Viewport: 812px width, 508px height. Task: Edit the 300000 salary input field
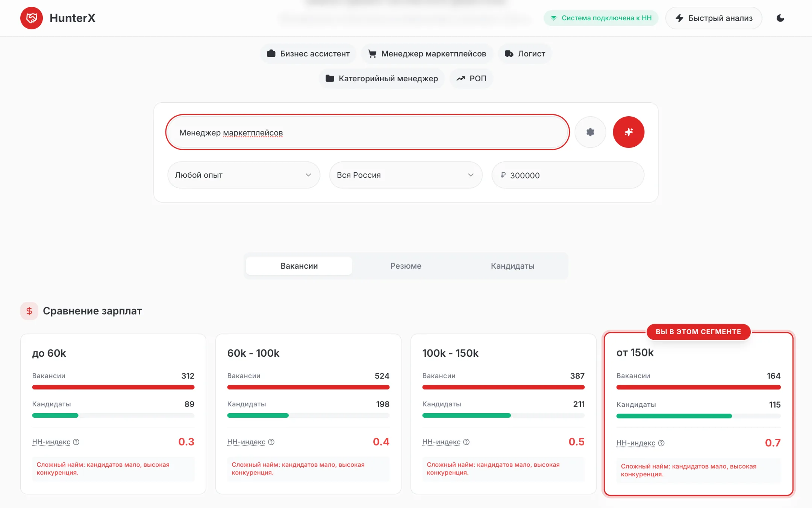568,175
